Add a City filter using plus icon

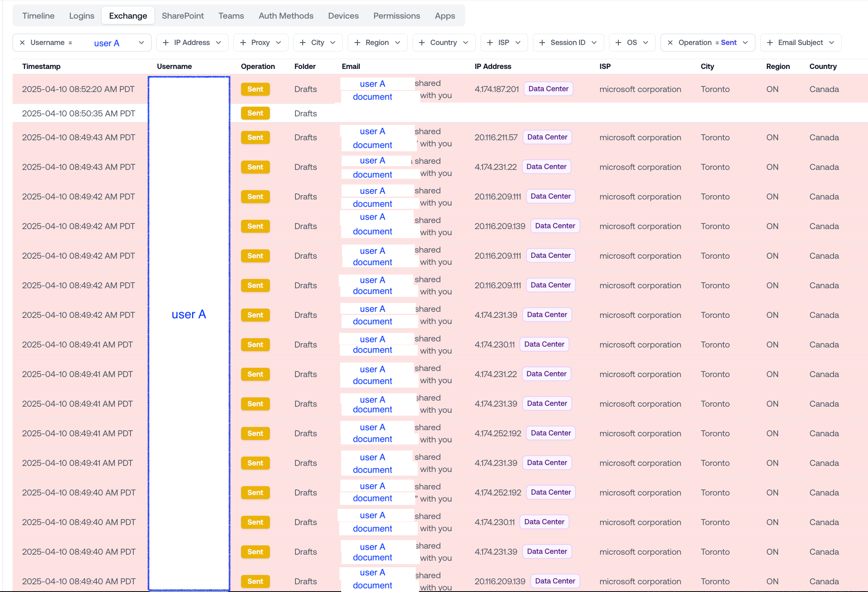(303, 43)
